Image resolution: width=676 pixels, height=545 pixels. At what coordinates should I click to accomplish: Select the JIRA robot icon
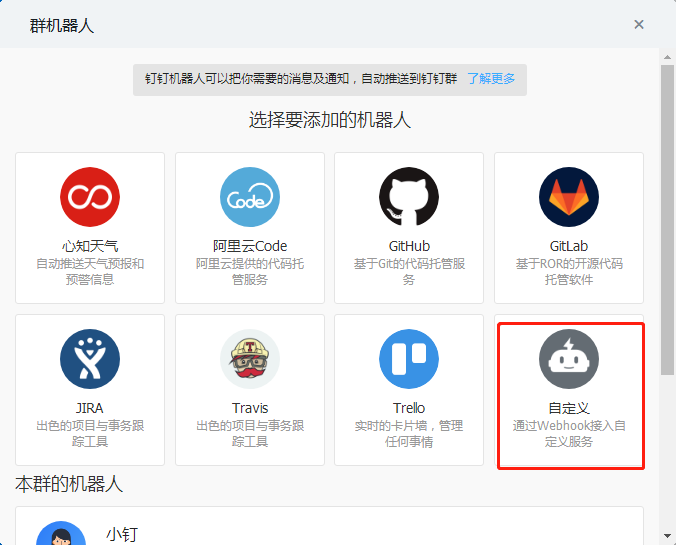coord(90,359)
